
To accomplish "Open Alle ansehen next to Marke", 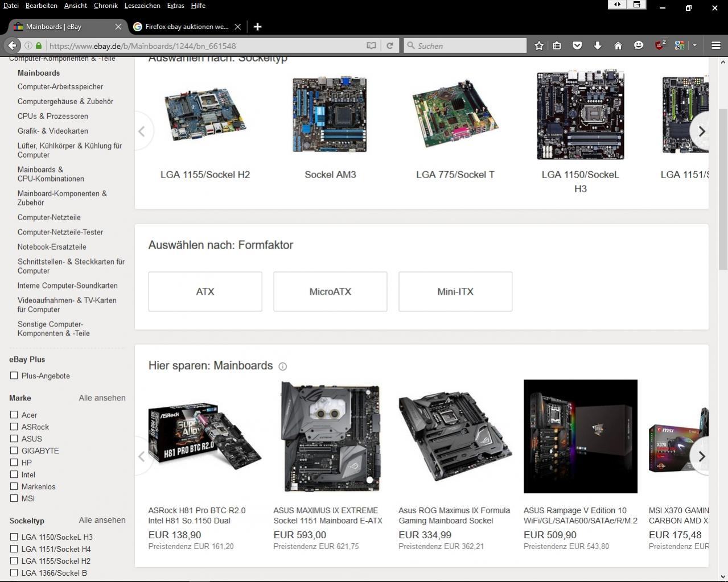I will point(102,398).
